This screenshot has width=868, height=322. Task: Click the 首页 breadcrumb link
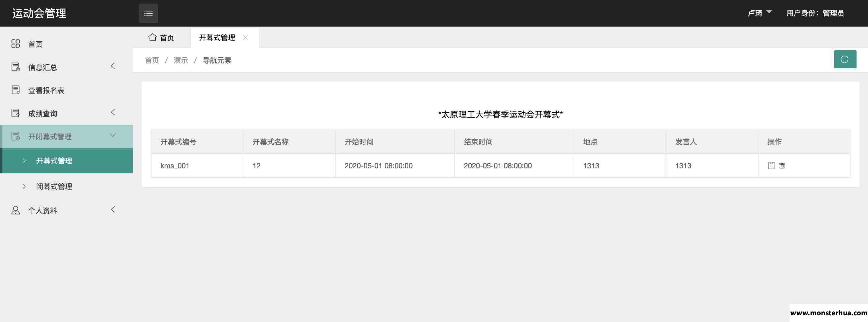[152, 60]
